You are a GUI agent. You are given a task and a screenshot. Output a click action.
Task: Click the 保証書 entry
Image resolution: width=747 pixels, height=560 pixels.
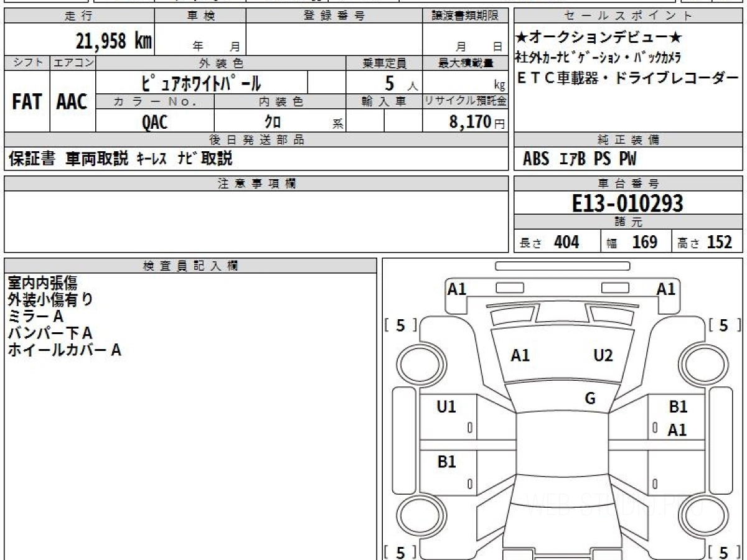tap(32, 159)
